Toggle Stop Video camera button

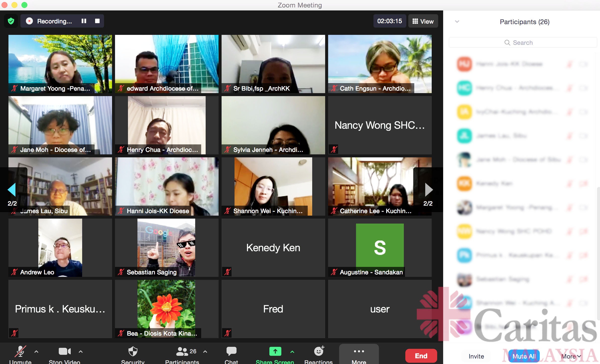pos(64,352)
